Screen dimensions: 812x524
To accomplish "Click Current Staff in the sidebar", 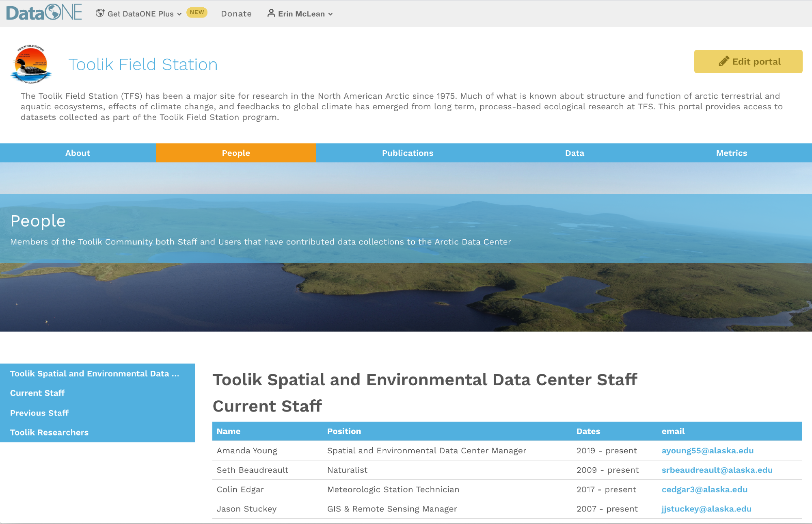I will pyautogui.click(x=37, y=393).
